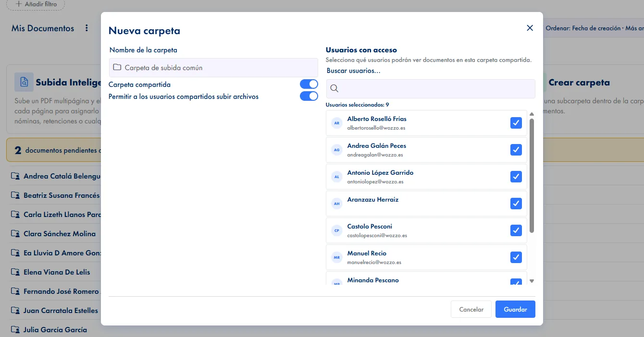Click folder icon beside Elena Viana De Lelis
The image size is (644, 337).
(15, 272)
